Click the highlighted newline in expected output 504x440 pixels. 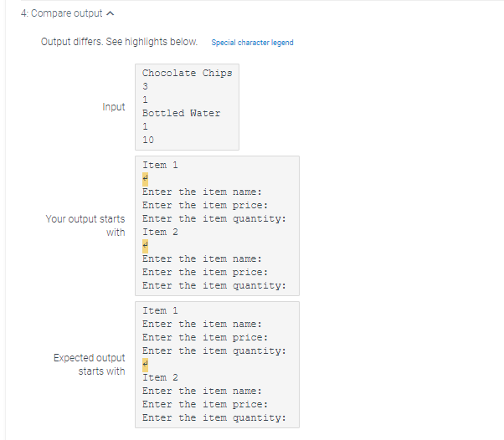coord(146,365)
